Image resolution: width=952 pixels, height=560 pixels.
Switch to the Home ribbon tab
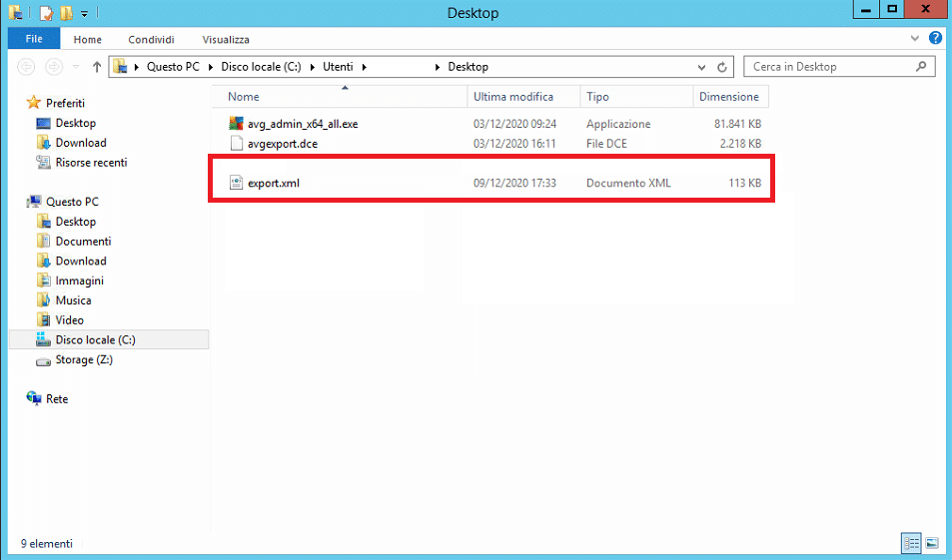88,40
